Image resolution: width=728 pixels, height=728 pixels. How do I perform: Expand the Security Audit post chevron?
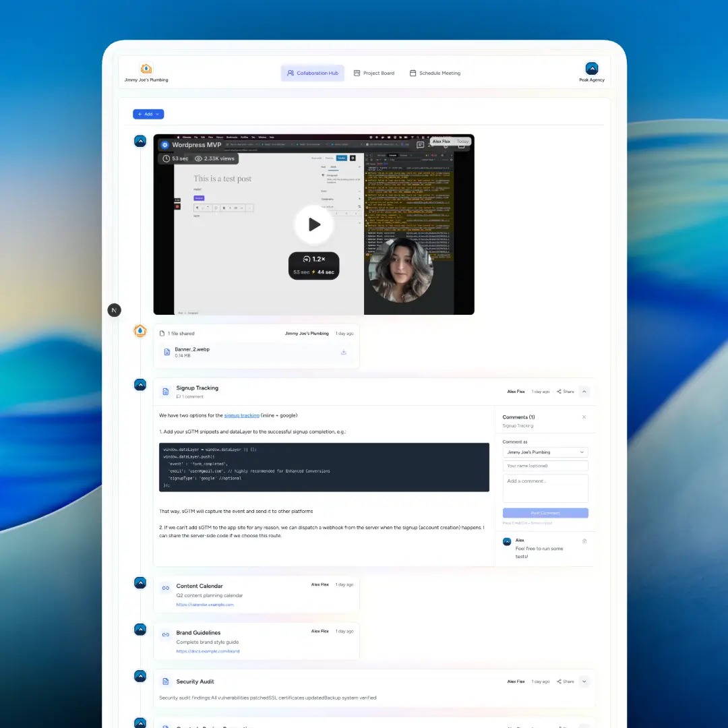584,681
